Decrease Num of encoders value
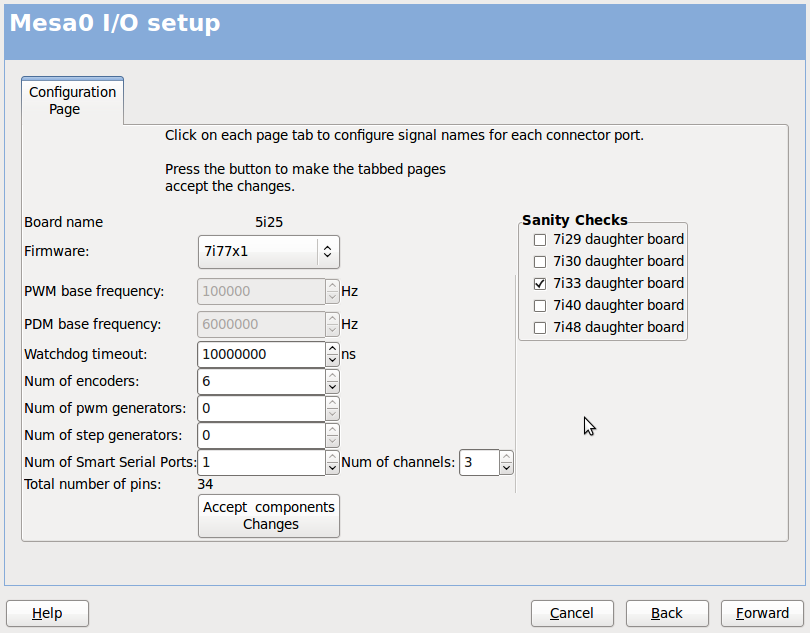 (332, 387)
